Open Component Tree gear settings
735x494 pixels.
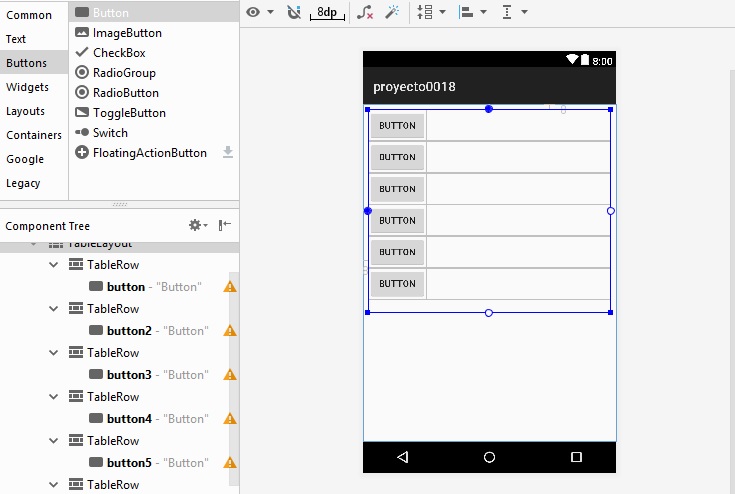tap(197, 226)
